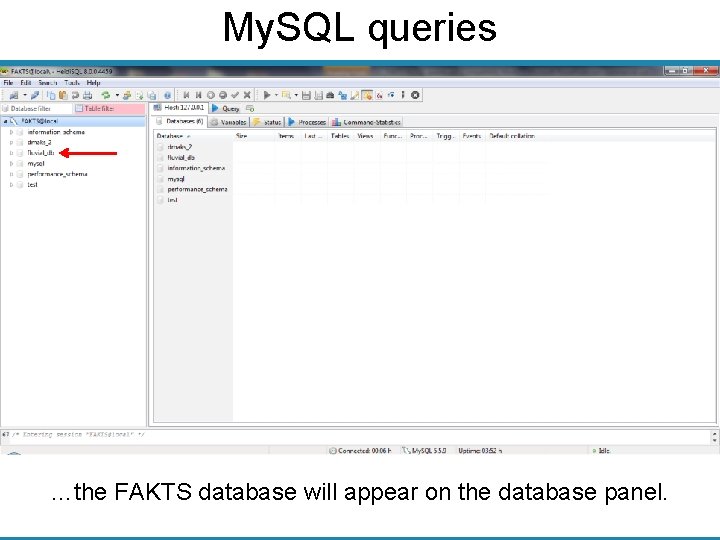
Task: Sort by the Events column header
Action: (472, 136)
